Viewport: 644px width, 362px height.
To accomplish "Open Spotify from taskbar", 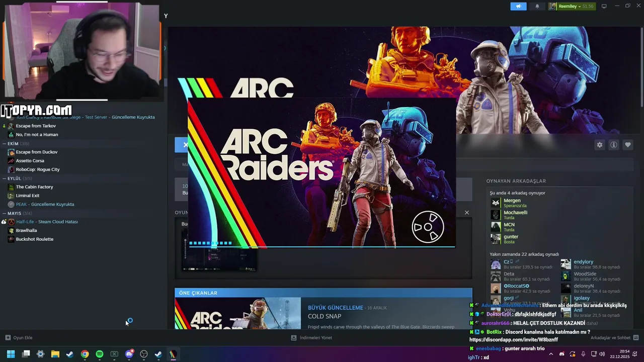I will pos(100,354).
